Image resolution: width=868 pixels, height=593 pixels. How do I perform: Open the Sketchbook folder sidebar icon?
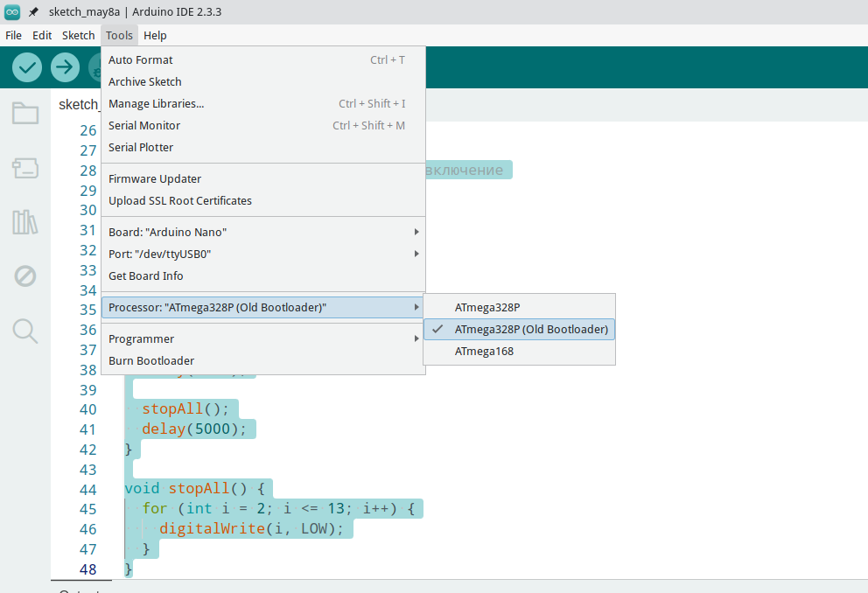coord(25,113)
